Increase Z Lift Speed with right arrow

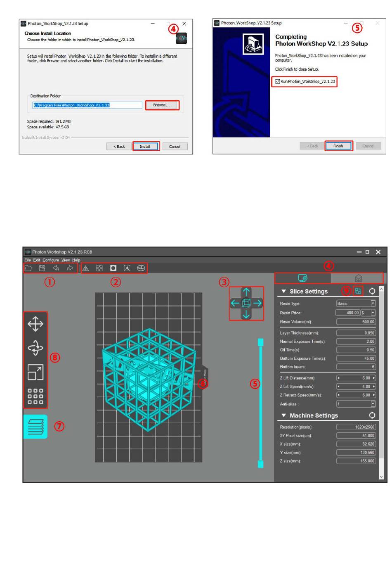pyautogui.click(x=374, y=387)
